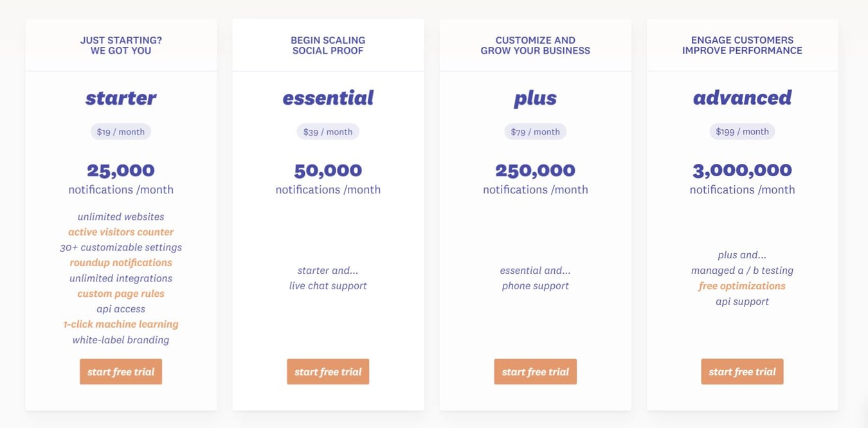Start free trial for advanced plan

(742, 371)
